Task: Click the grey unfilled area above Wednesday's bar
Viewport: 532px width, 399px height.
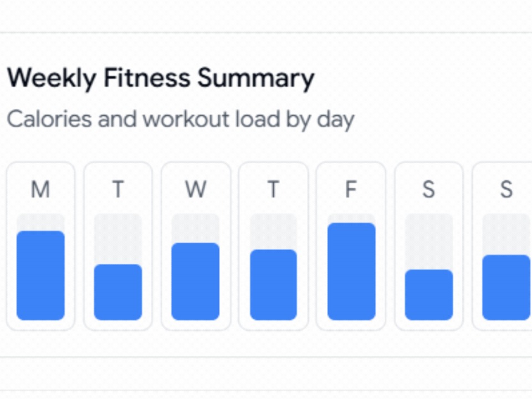Action: [x=196, y=228]
